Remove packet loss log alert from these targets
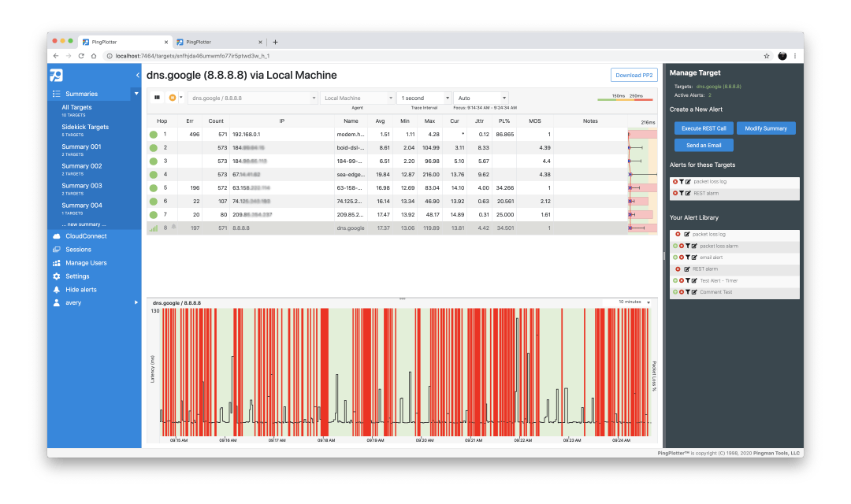Image resolution: width=851 pixels, height=504 pixels. tap(676, 181)
